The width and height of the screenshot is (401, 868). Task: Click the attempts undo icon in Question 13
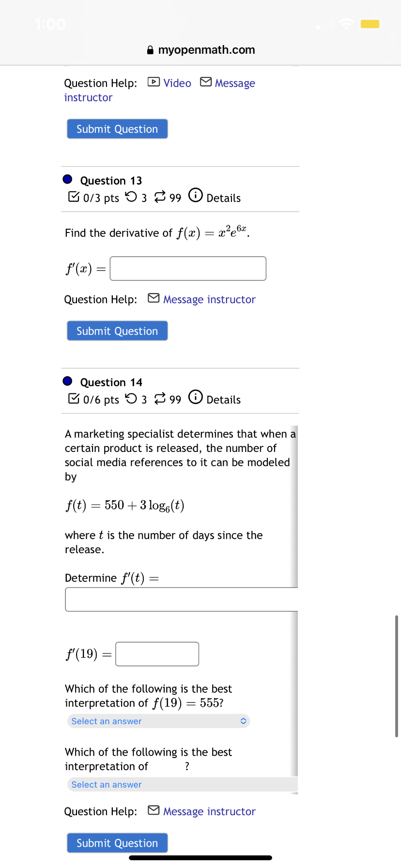click(x=131, y=197)
